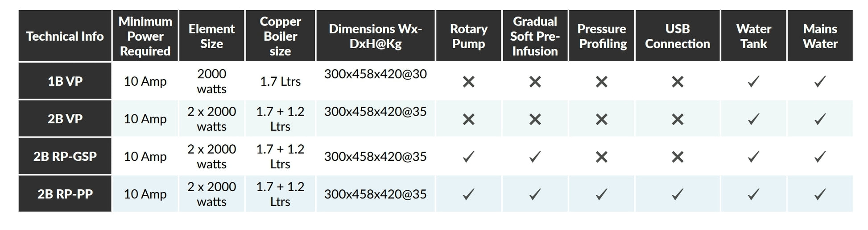Click the 2B RP-GSP Rotary Pump checkmark
Image resolution: width=868 pixels, height=230 pixels.
[x=468, y=156]
